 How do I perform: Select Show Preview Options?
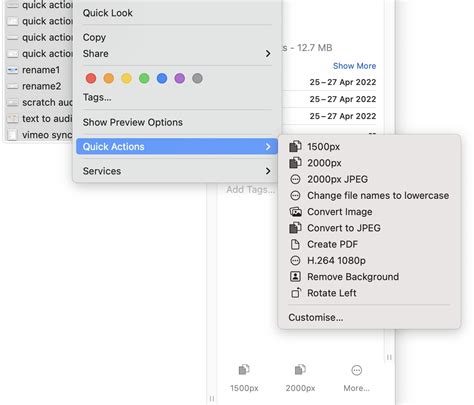click(177, 122)
